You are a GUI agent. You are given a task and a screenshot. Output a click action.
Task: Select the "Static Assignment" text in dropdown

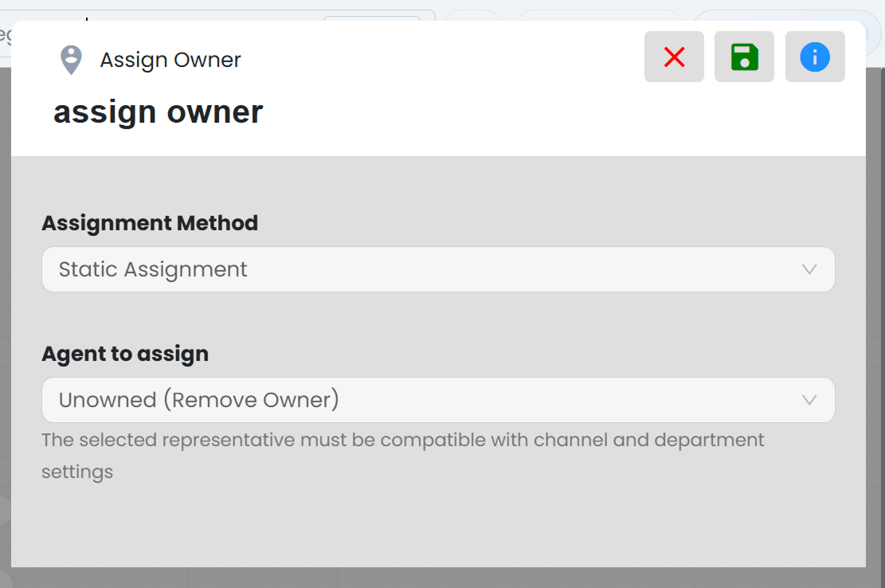coord(153,270)
